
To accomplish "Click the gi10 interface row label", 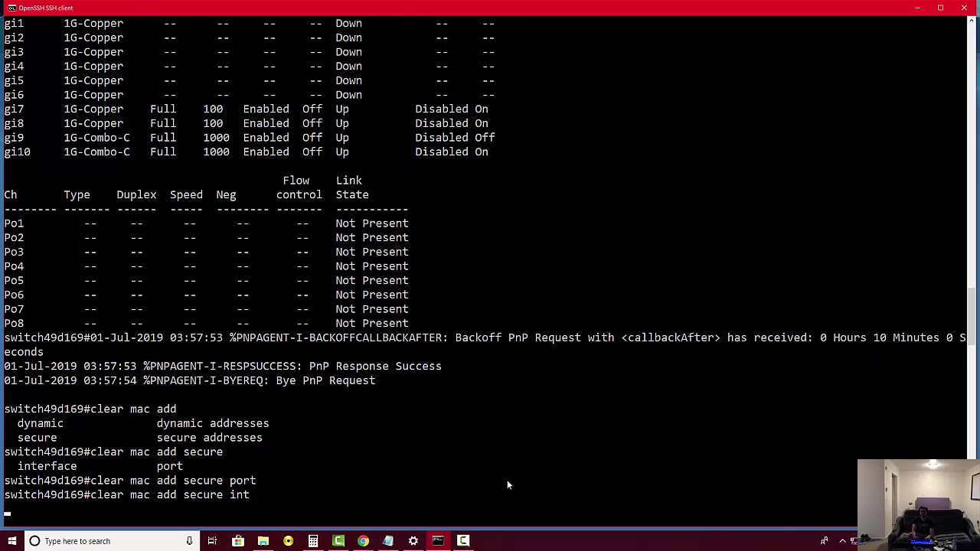I will pyautogui.click(x=17, y=152).
